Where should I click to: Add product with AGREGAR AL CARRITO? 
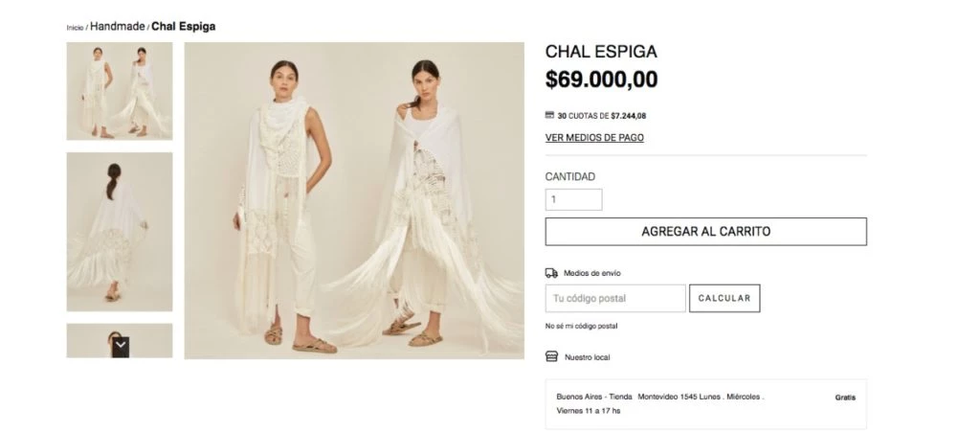click(x=705, y=232)
